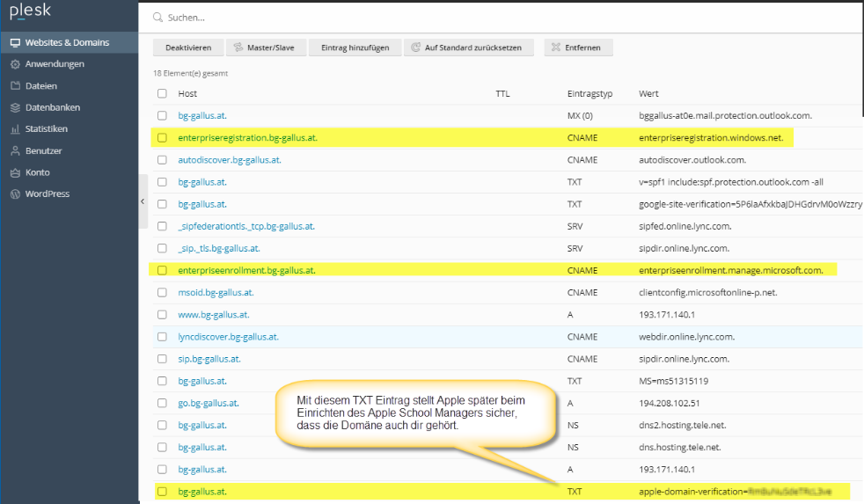This screenshot has width=864, height=504.
Task: Click the Benutzer person icon
Action: pyautogui.click(x=15, y=151)
